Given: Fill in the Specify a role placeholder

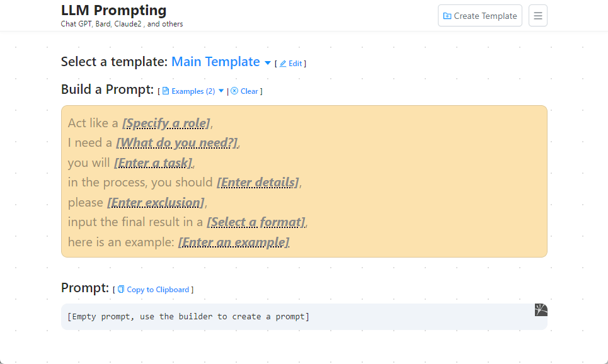Looking at the screenshot, I should tap(166, 123).
